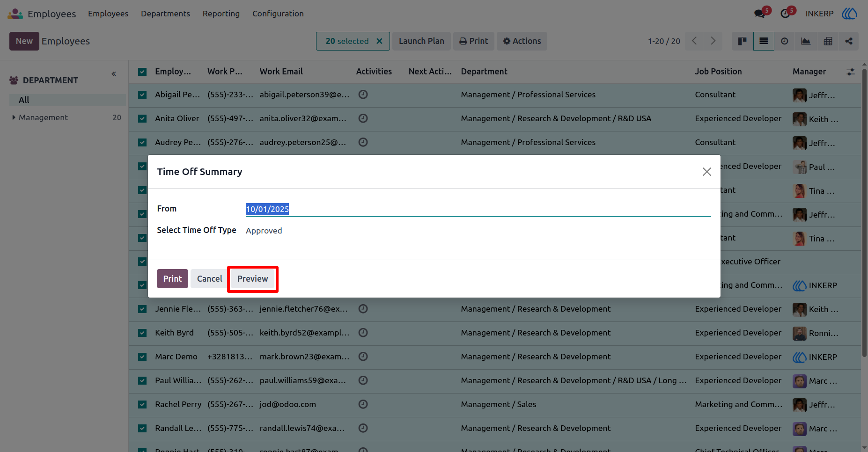Open optional columns settings icon
The image size is (868, 452).
[x=851, y=72]
